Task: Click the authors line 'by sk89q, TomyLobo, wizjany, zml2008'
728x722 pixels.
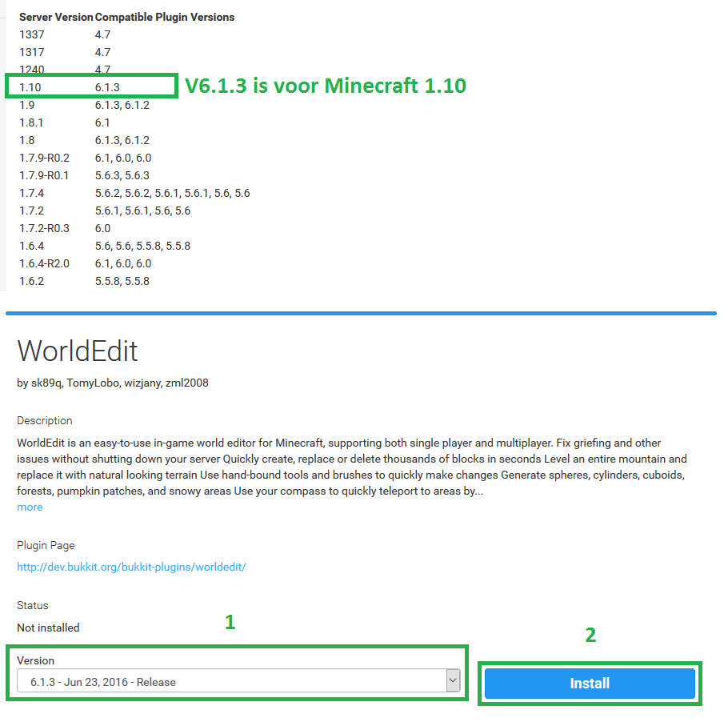Action: tap(113, 383)
